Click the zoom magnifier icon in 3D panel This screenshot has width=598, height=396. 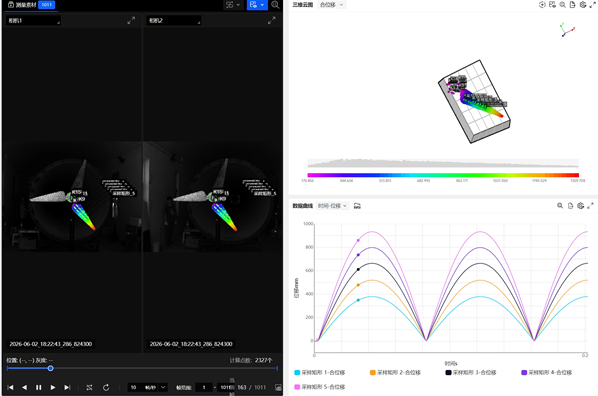[563, 5]
